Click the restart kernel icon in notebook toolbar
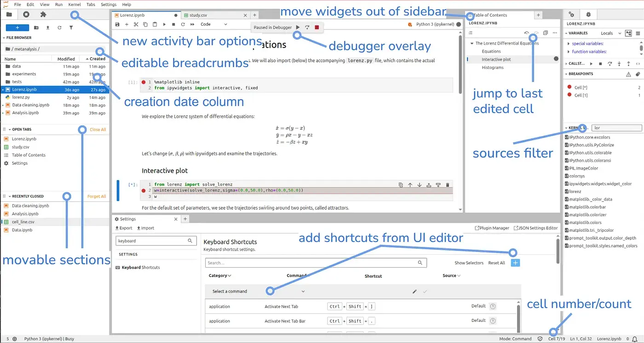This screenshot has height=343, width=644. (183, 24)
